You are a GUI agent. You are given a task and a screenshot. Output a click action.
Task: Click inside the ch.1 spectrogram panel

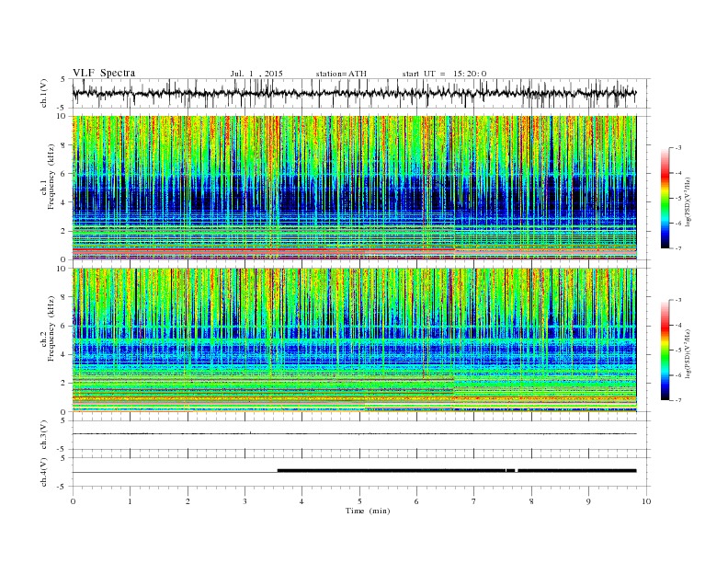coord(354,187)
